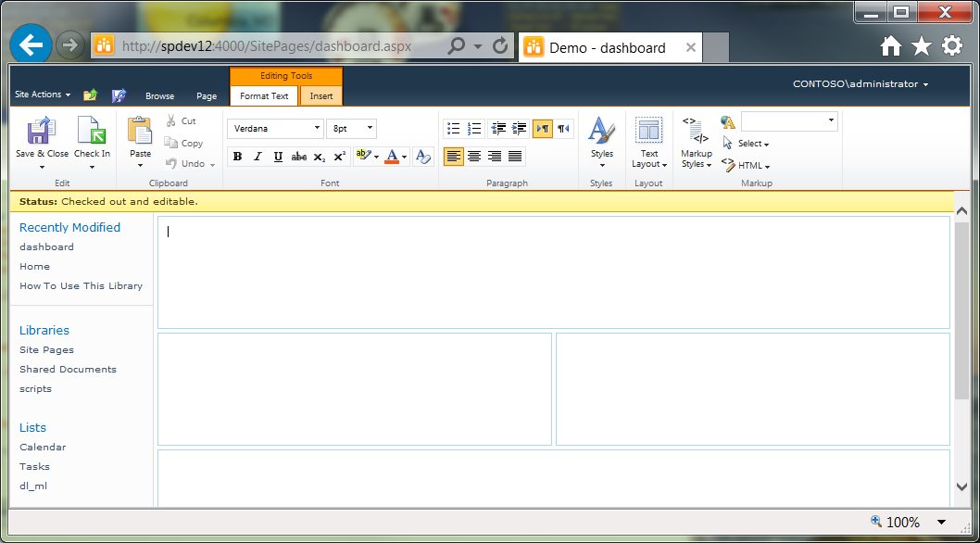Click the Paste clipboard icon
This screenshot has height=543, width=980.
tap(140, 130)
